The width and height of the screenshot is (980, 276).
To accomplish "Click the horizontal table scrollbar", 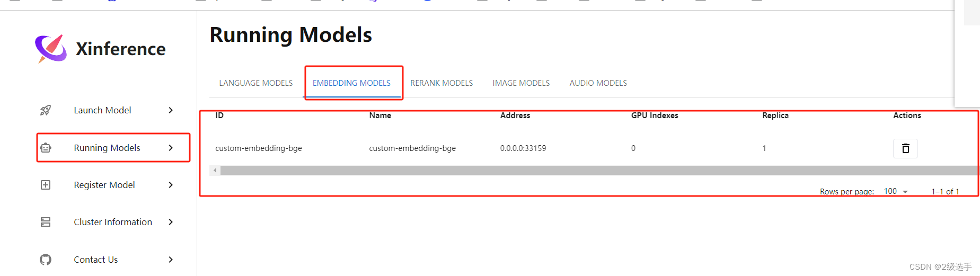I will pyautogui.click(x=599, y=171).
